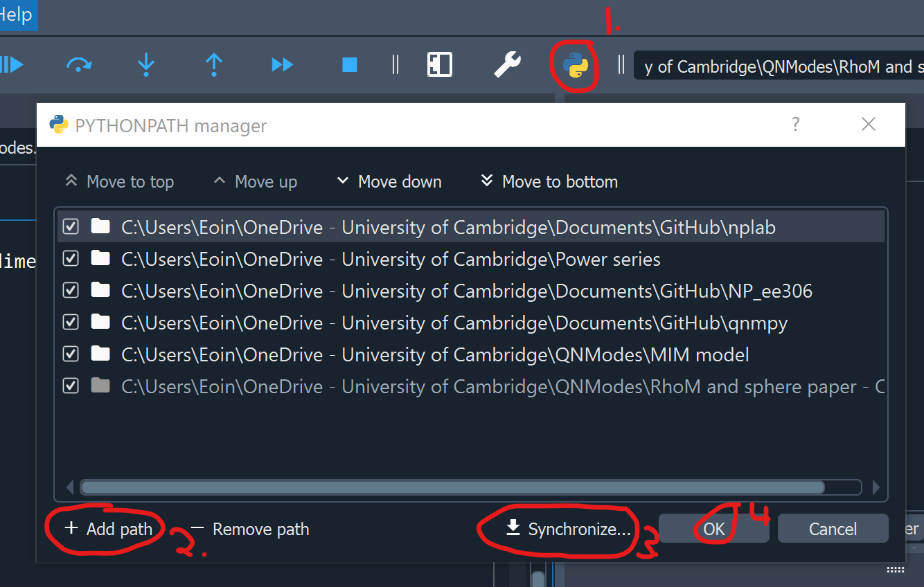The height and width of the screenshot is (587, 924).
Task: Step over with the curved arrow icon
Action: 78,65
